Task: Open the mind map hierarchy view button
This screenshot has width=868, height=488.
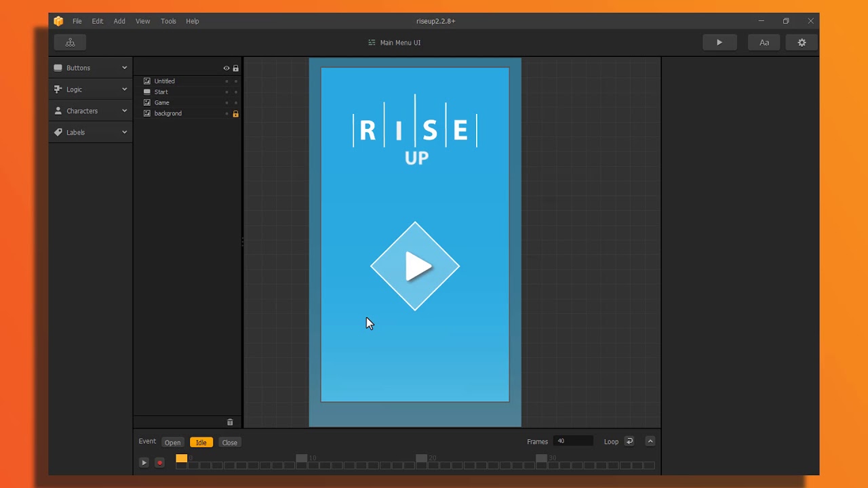Action: (70, 43)
